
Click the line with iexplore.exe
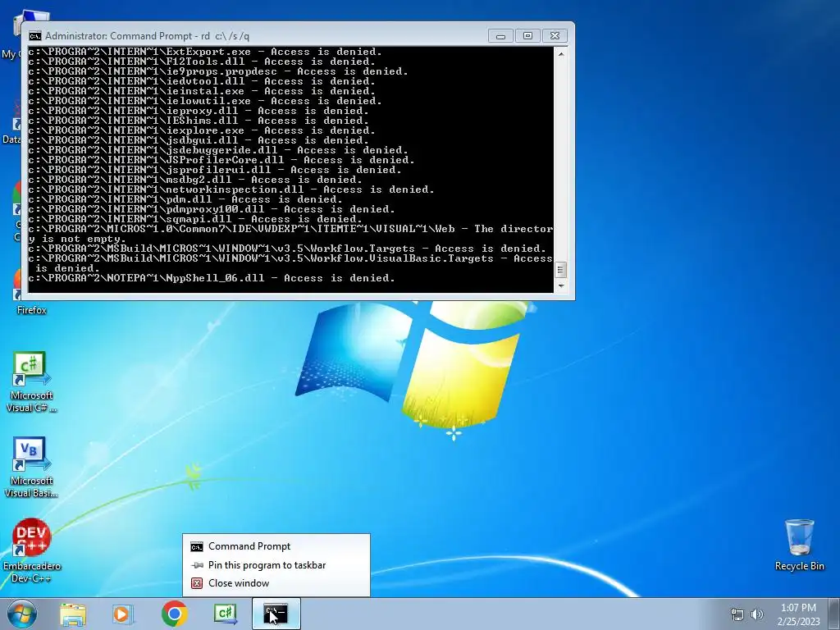pos(202,130)
